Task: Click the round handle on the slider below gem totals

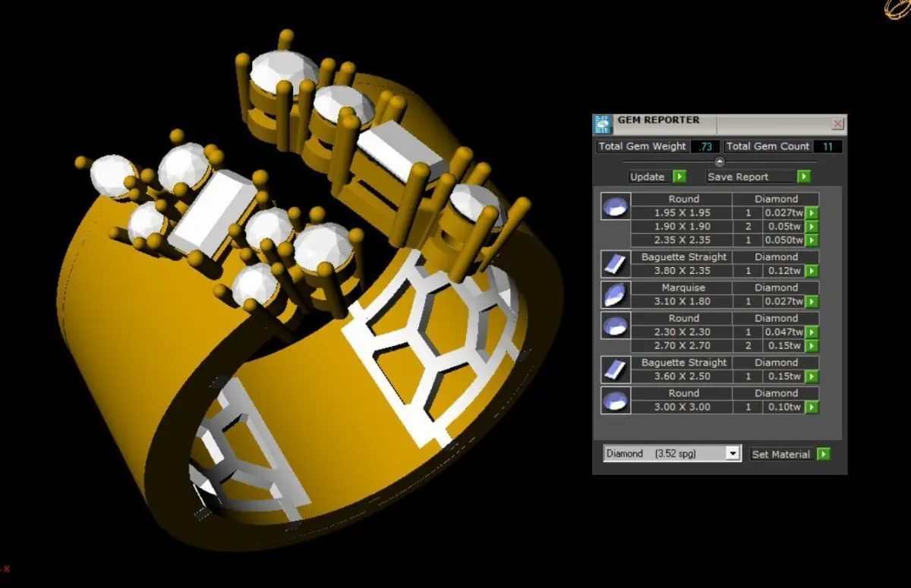Action: tap(720, 162)
